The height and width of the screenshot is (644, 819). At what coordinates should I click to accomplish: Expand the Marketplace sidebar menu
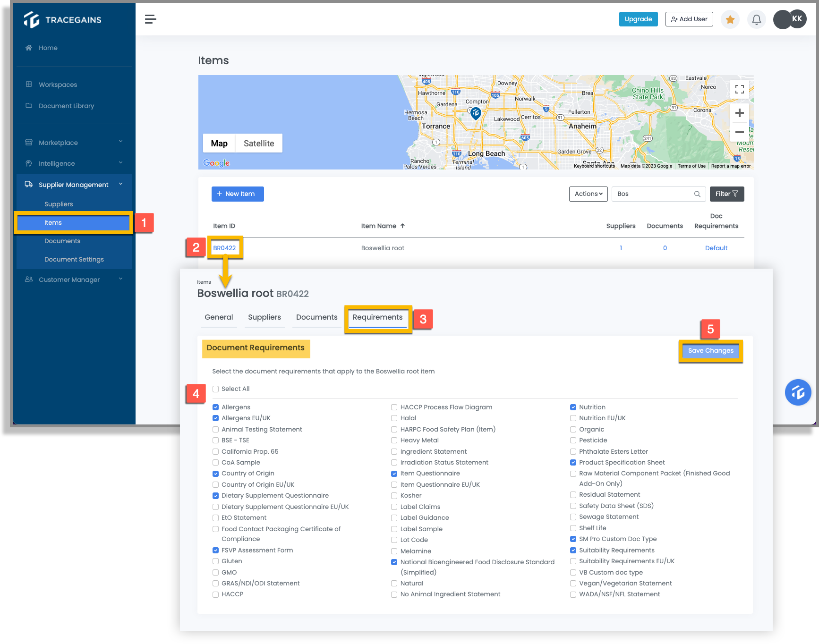tap(74, 143)
